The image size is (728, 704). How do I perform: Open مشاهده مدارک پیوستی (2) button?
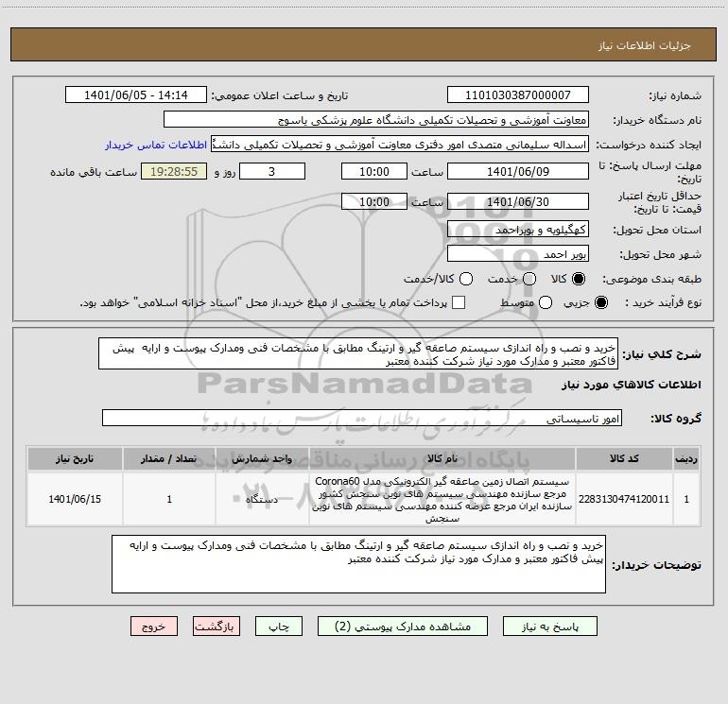403,627
